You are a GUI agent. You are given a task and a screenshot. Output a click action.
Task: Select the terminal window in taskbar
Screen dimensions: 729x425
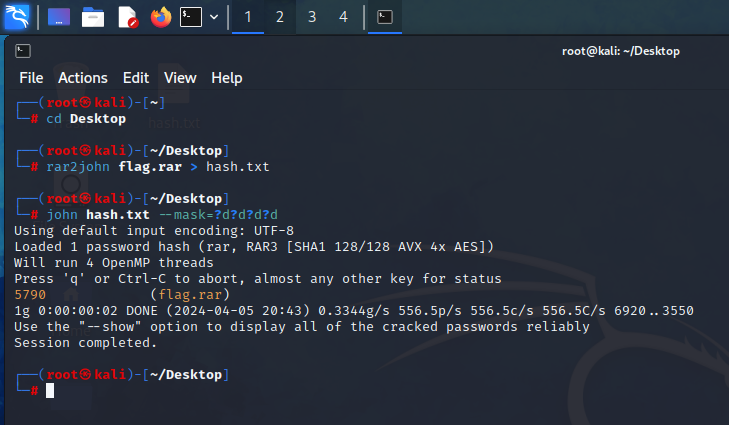coord(385,17)
